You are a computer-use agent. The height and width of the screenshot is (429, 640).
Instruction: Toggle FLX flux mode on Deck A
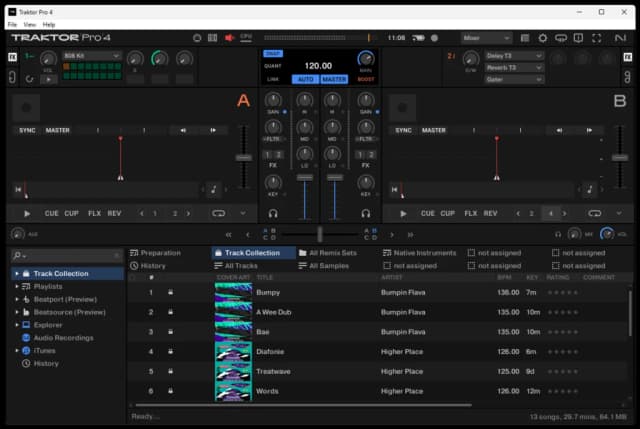[x=94, y=213]
